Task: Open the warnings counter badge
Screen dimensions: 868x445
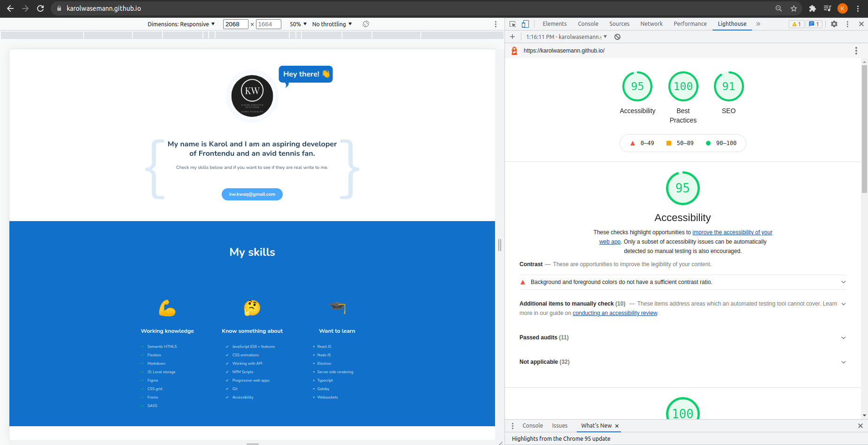Action: [x=796, y=24]
